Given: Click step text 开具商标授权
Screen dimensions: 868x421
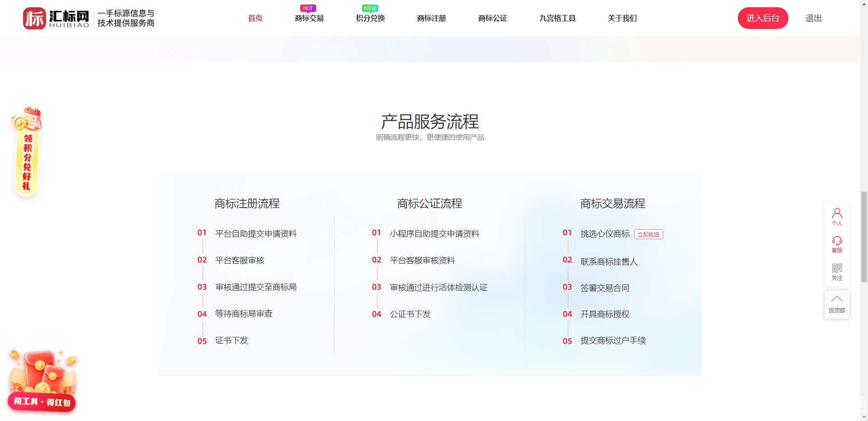Looking at the screenshot, I should pyautogui.click(x=605, y=314).
